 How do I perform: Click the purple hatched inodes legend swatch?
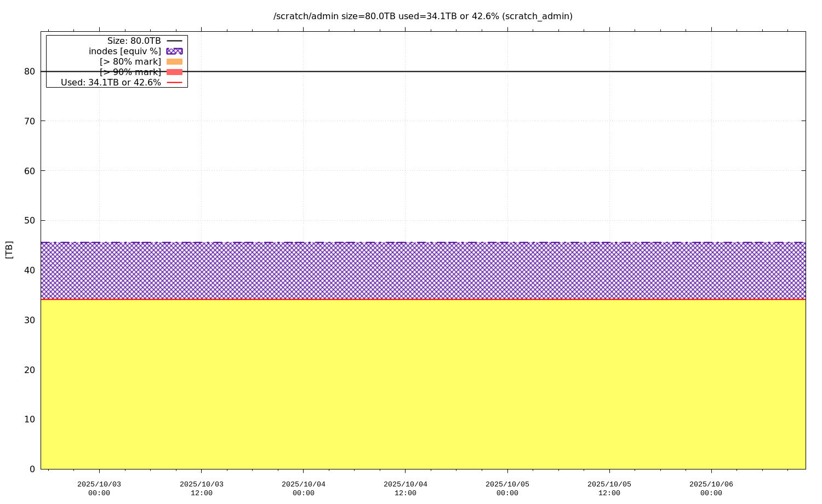point(174,51)
